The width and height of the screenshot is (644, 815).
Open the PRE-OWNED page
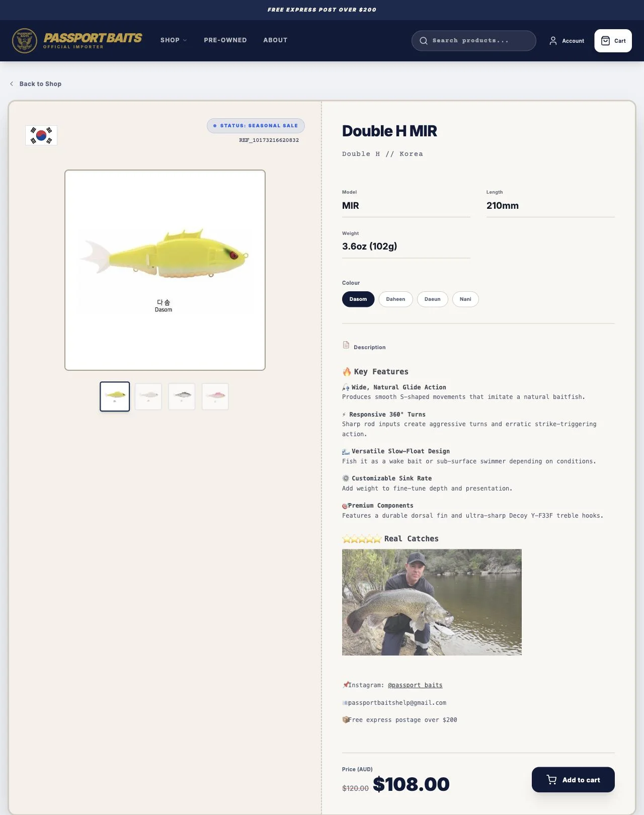click(225, 40)
